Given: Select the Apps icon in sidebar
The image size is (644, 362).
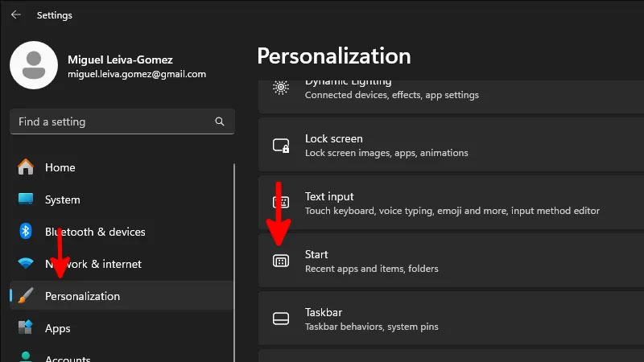Looking at the screenshot, I should [26, 327].
